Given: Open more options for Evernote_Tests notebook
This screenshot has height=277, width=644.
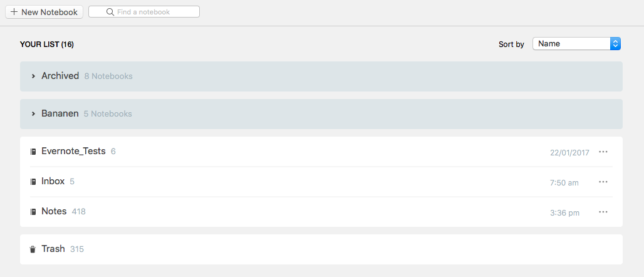Looking at the screenshot, I should click(603, 152).
